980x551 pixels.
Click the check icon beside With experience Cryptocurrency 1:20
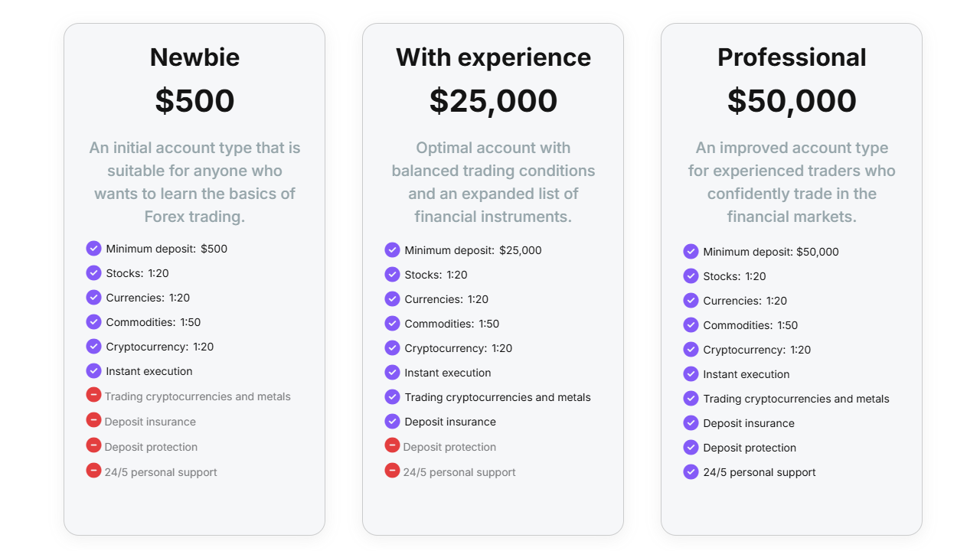[x=392, y=347]
